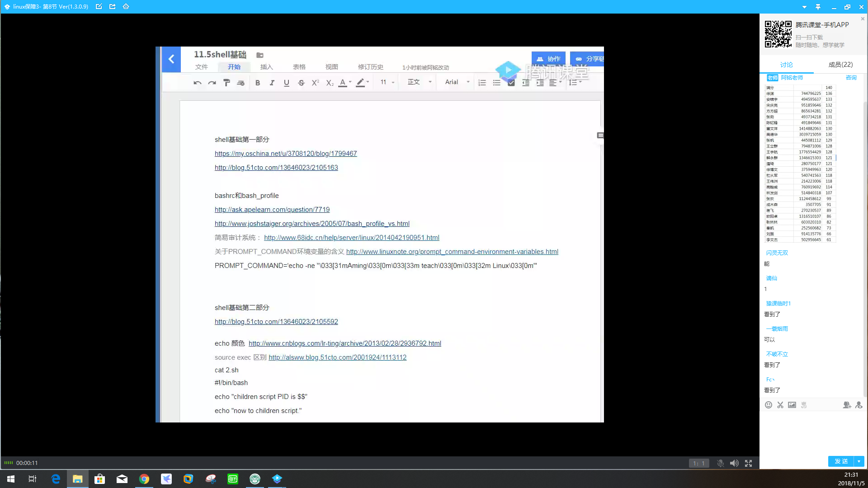Image resolution: width=868 pixels, height=488 pixels.
Task: Select the Bold formatting icon
Action: tap(258, 82)
